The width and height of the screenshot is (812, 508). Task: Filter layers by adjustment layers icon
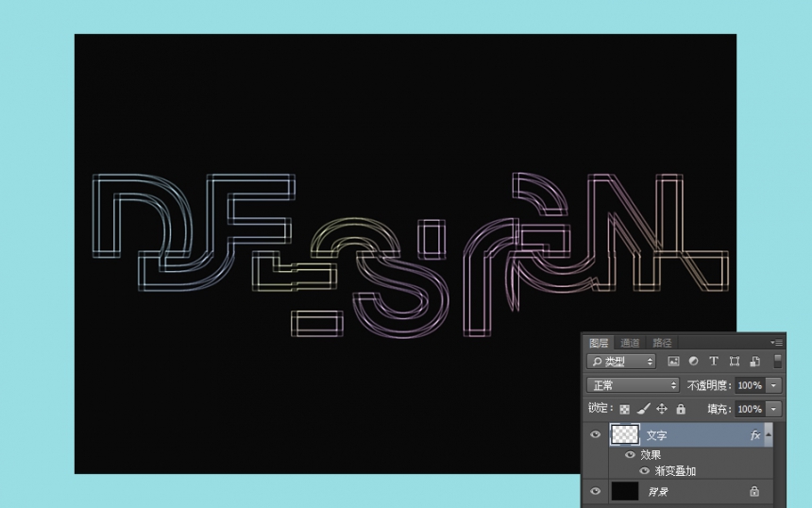[x=693, y=362]
